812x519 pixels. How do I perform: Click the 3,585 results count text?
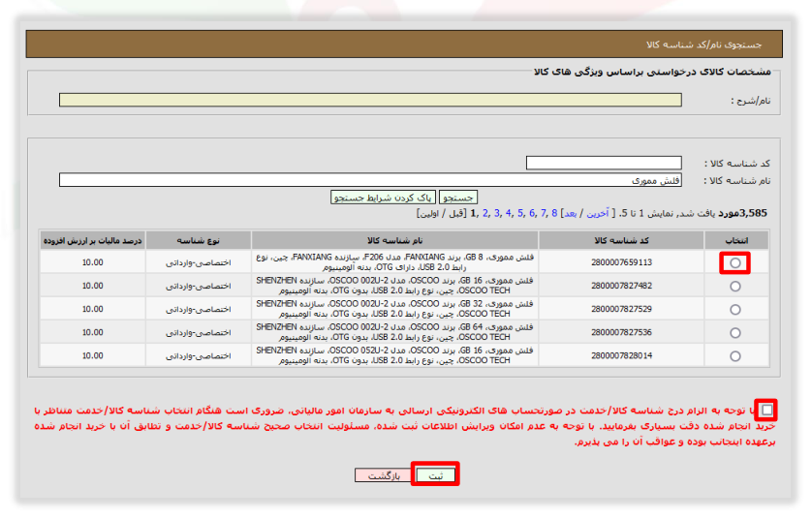pos(754,213)
